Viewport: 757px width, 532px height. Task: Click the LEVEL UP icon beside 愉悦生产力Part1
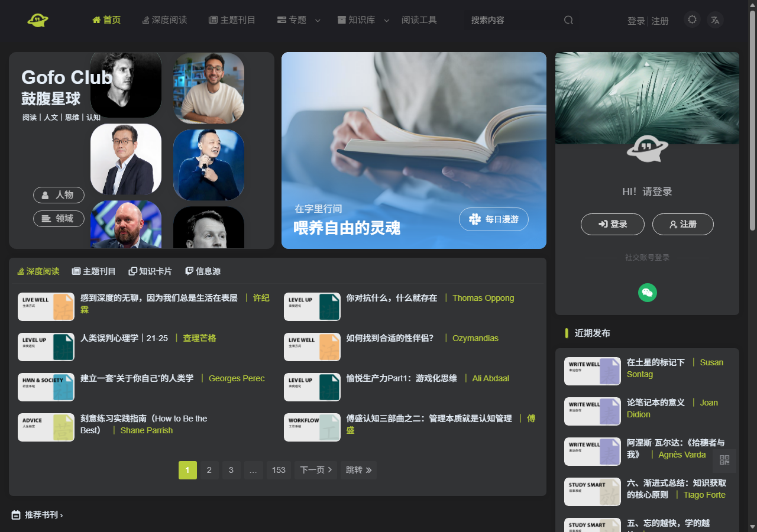coord(312,387)
